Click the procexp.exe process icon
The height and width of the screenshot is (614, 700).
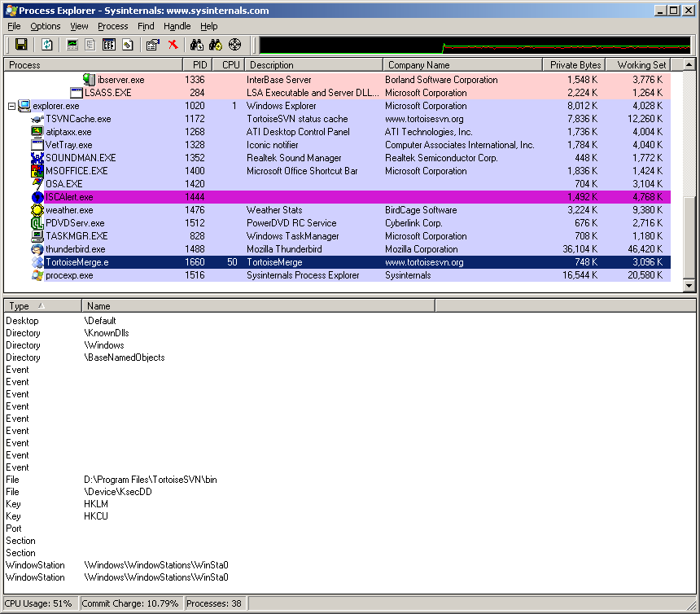click(37, 275)
